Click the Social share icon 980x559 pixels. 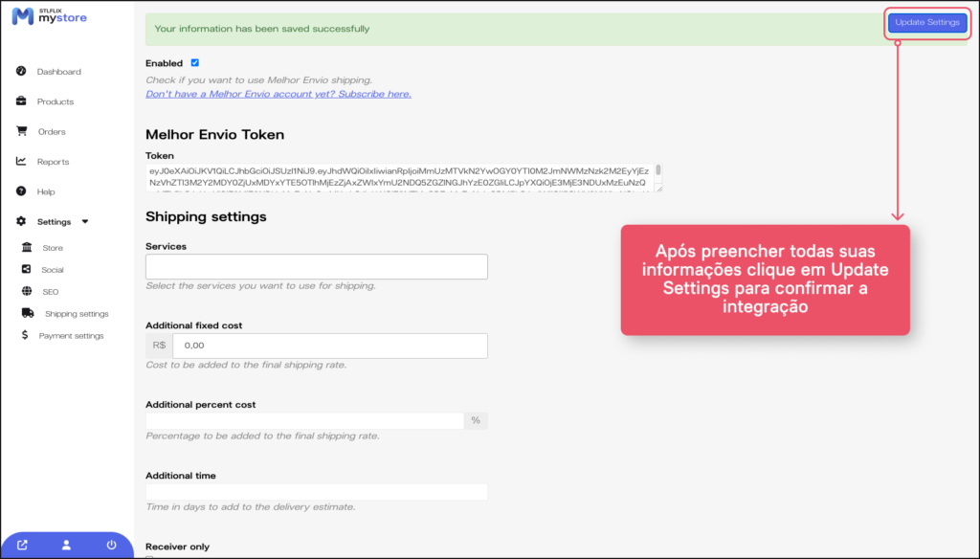tap(26, 270)
